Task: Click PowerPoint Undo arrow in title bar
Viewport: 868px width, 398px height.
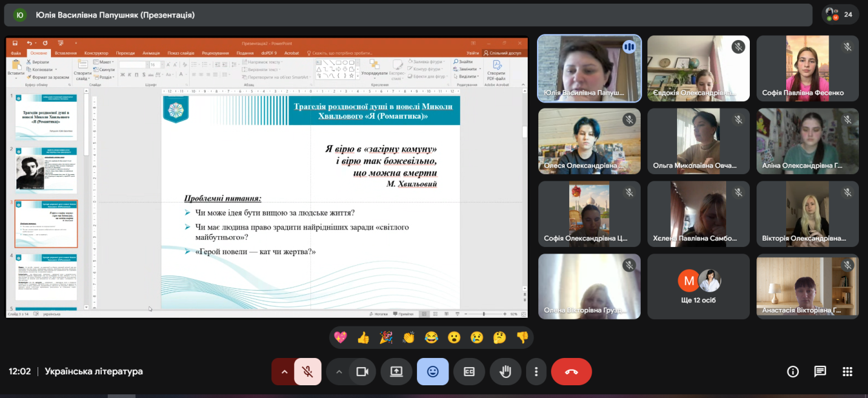Action: 29,44
